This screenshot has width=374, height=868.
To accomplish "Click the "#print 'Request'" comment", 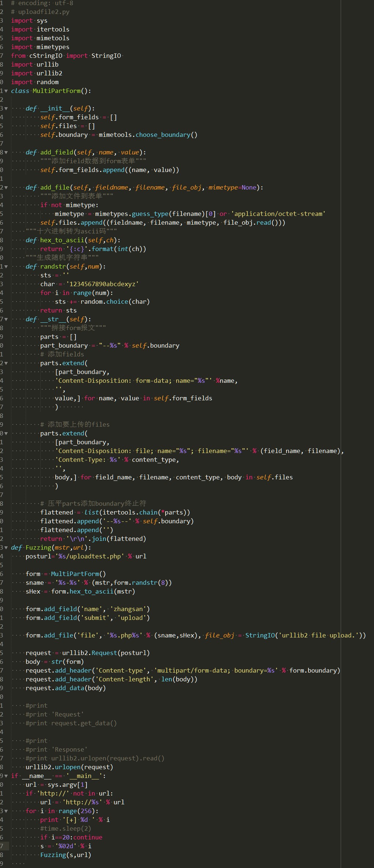I will [x=55, y=714].
